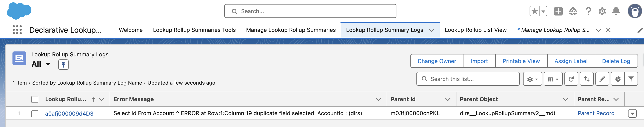Toggle the select-all checkbox in header
644x127 pixels.
(35, 99)
